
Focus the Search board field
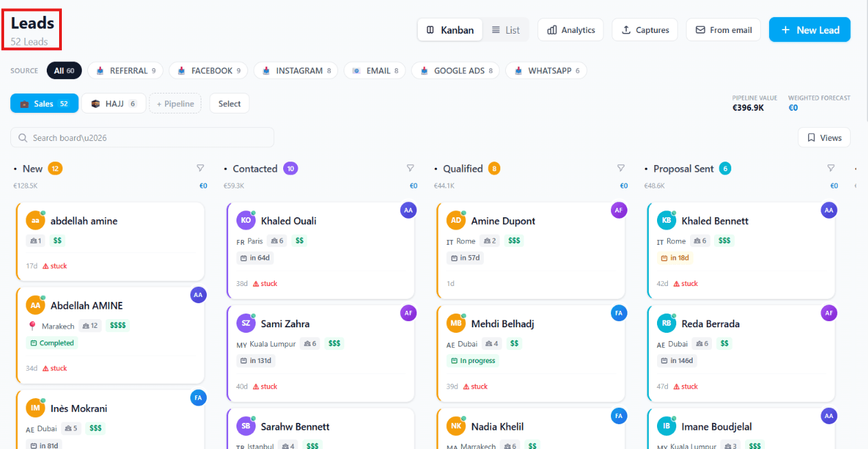(x=142, y=138)
